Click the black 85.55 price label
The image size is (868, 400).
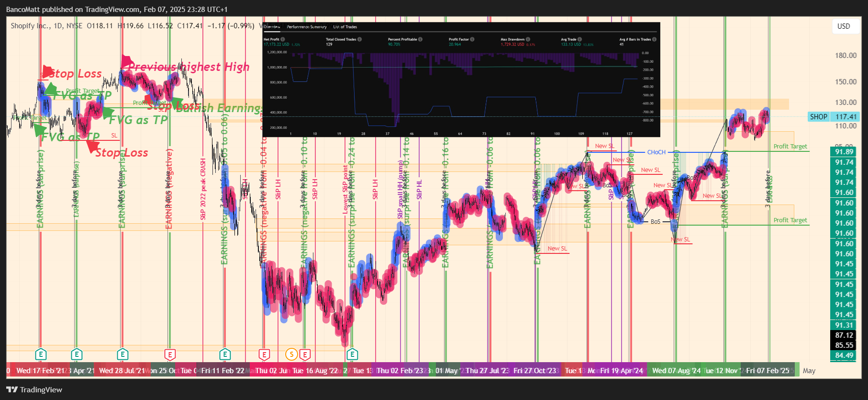[844, 345]
